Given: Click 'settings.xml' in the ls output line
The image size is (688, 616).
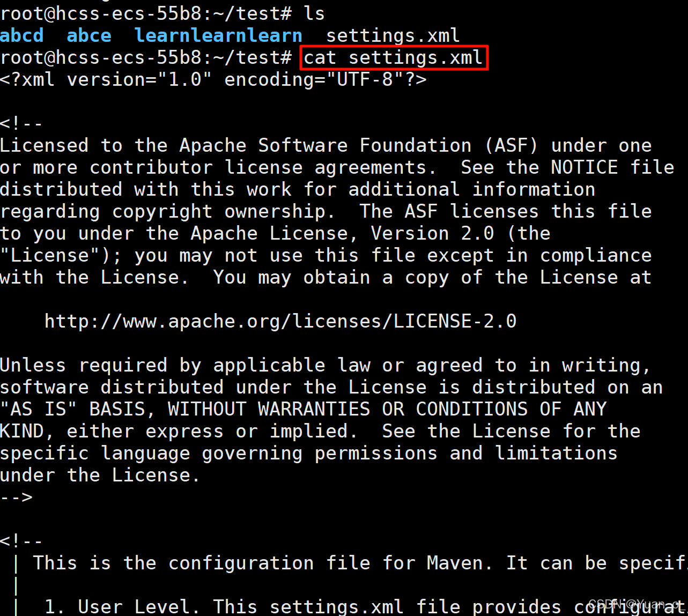Looking at the screenshot, I should [x=393, y=35].
